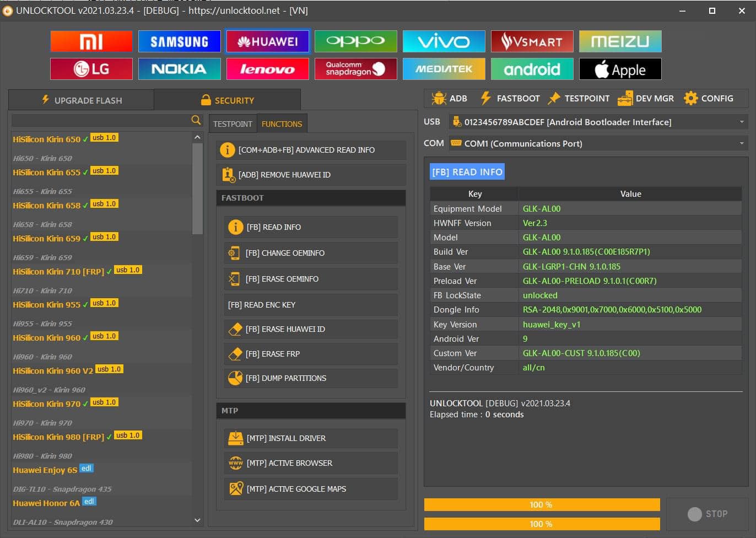Select the Xiaomi MI brand tile

coord(91,41)
